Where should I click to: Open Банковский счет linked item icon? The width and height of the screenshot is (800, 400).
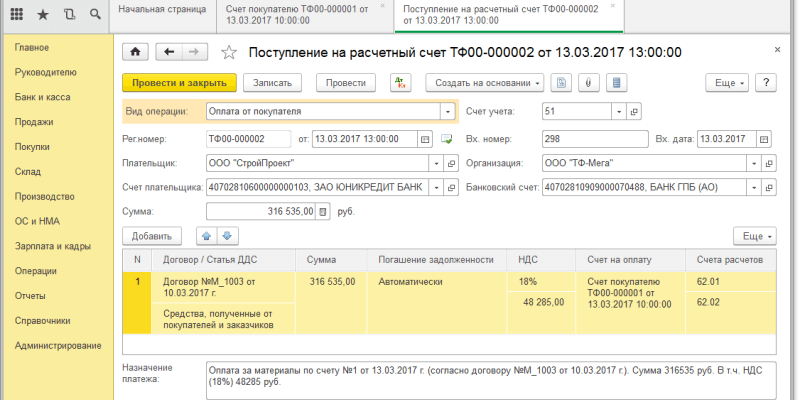pos(769,188)
